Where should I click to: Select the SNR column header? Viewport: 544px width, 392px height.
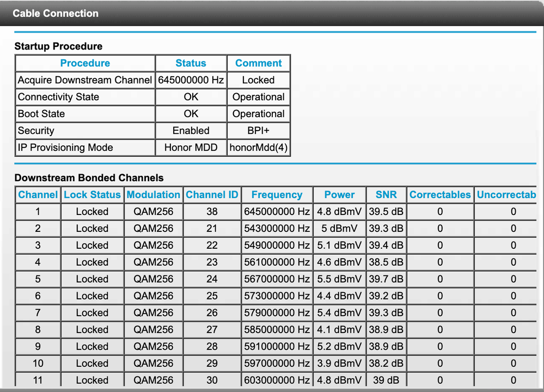pyautogui.click(x=386, y=194)
